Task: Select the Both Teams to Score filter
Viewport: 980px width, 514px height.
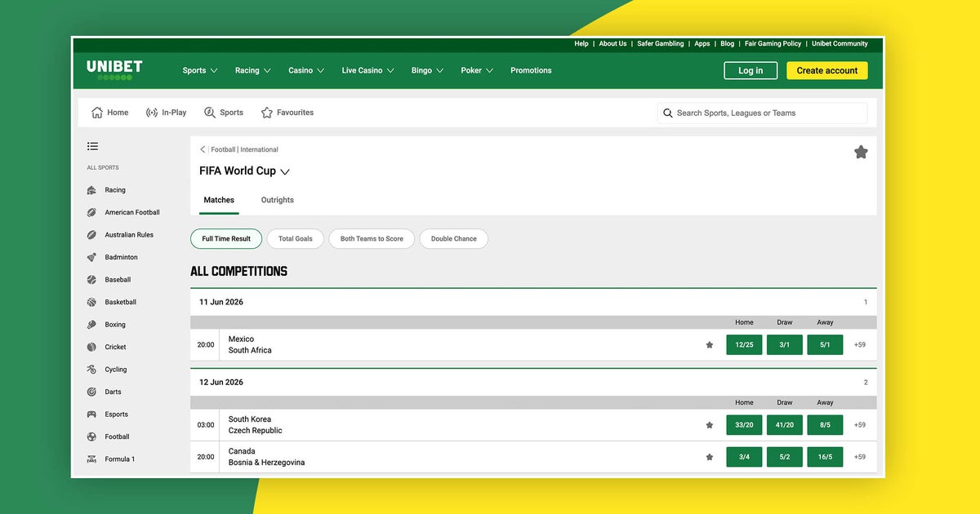Action: (372, 239)
